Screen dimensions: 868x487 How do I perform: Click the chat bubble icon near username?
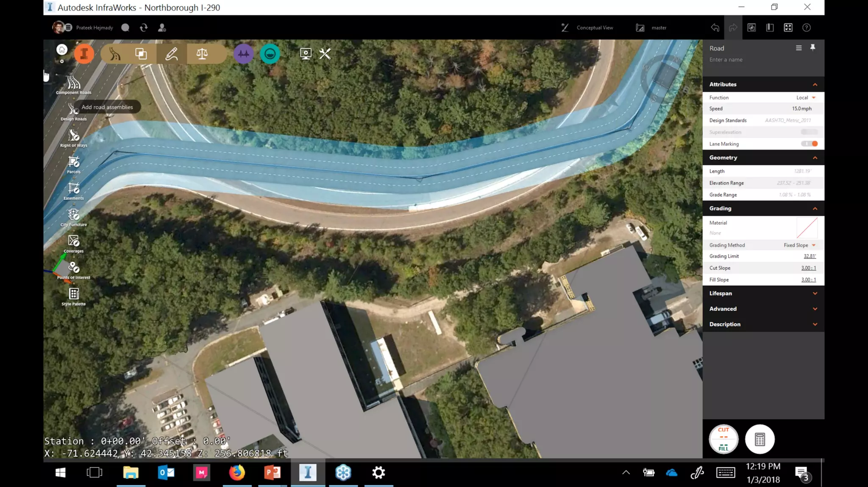(x=125, y=28)
